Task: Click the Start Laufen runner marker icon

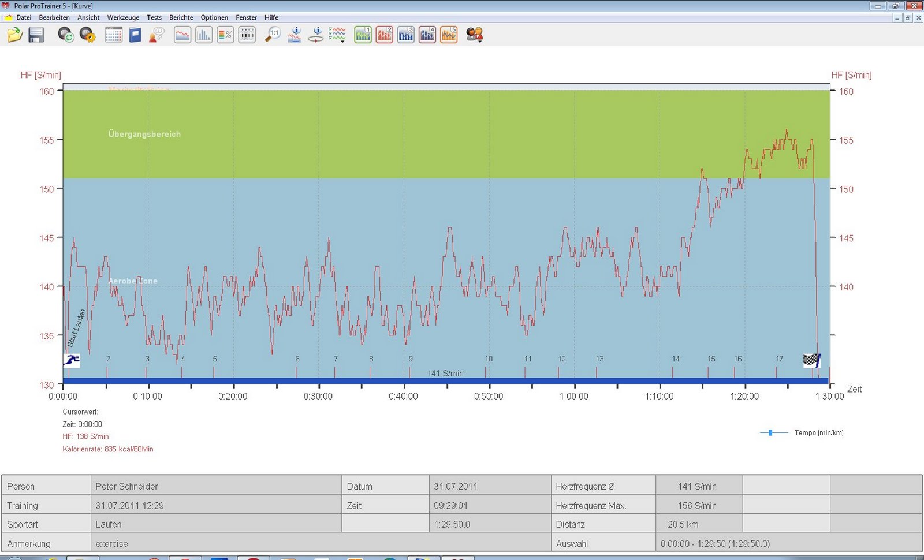Action: coord(72,361)
